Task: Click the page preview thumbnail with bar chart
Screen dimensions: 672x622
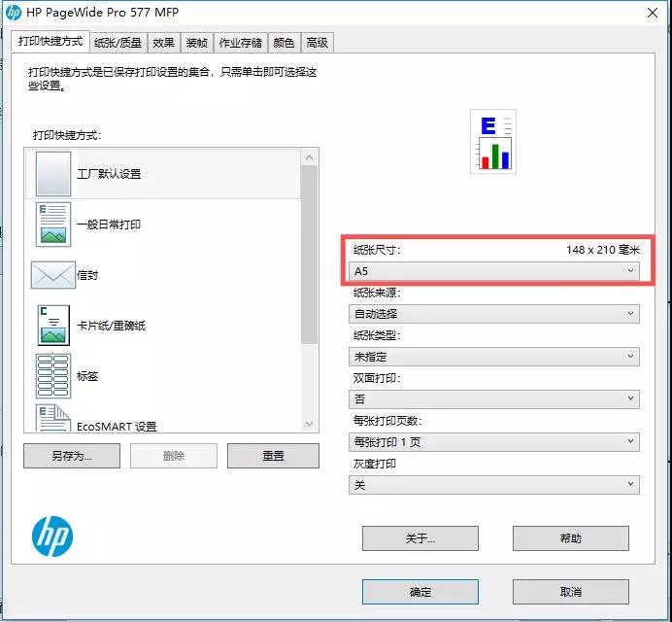Action: 493,142
